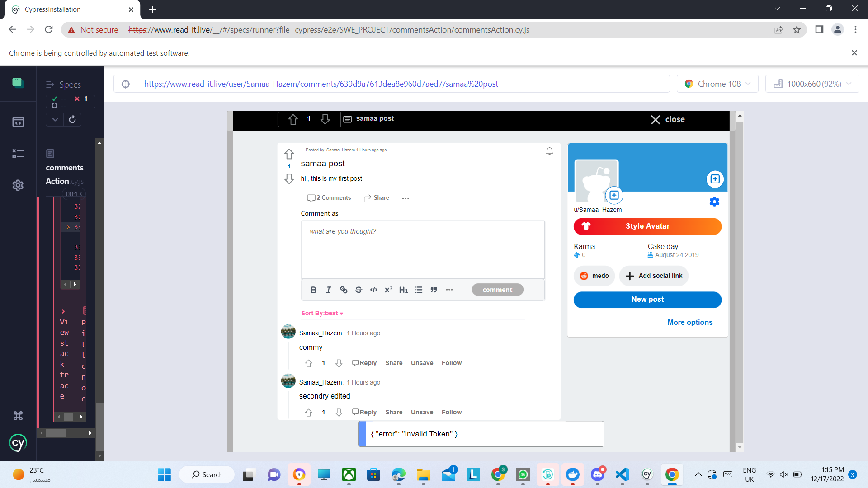Upvote the samaa post
The width and height of the screenshot is (868, 488).
click(289, 154)
